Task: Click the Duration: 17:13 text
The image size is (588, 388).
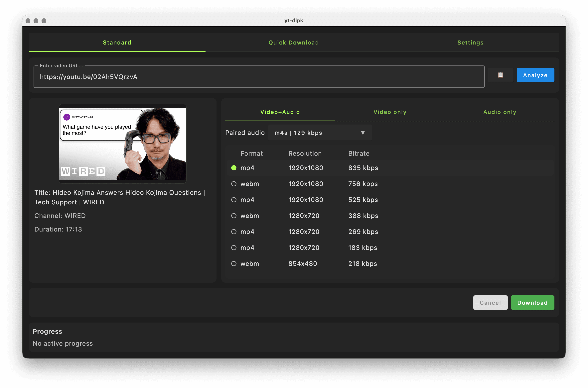Action: click(58, 229)
